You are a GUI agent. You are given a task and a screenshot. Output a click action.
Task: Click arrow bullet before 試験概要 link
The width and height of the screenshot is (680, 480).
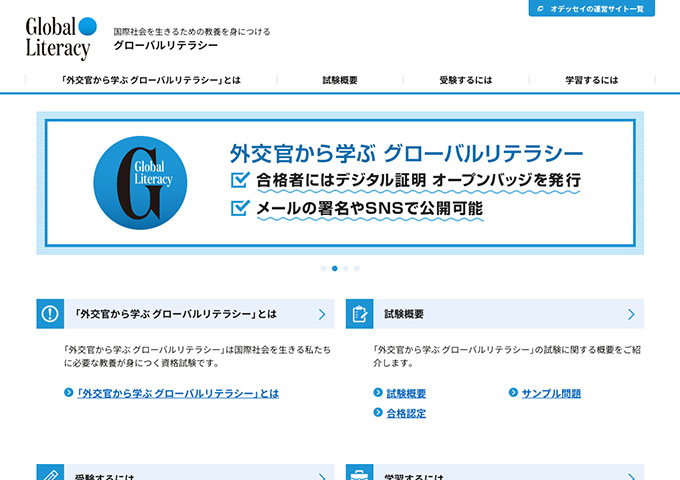(x=378, y=392)
